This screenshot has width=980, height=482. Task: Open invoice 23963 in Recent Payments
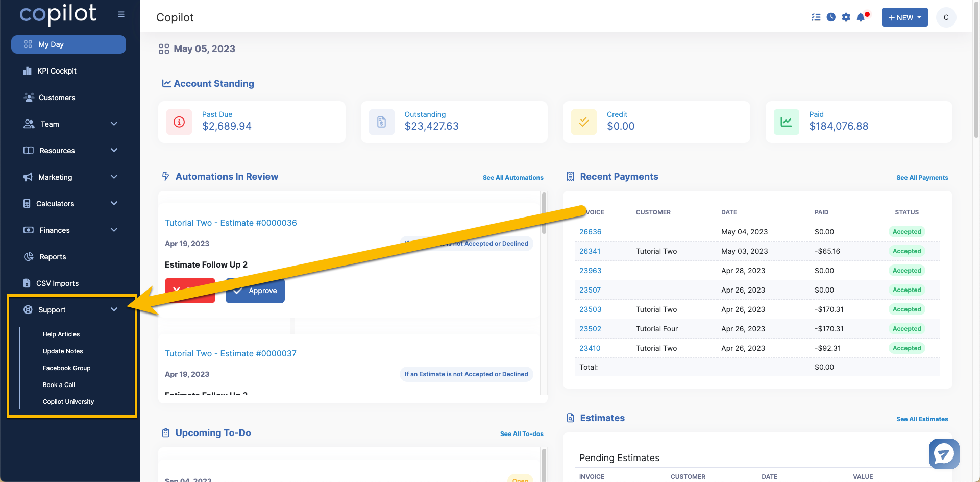(x=590, y=271)
